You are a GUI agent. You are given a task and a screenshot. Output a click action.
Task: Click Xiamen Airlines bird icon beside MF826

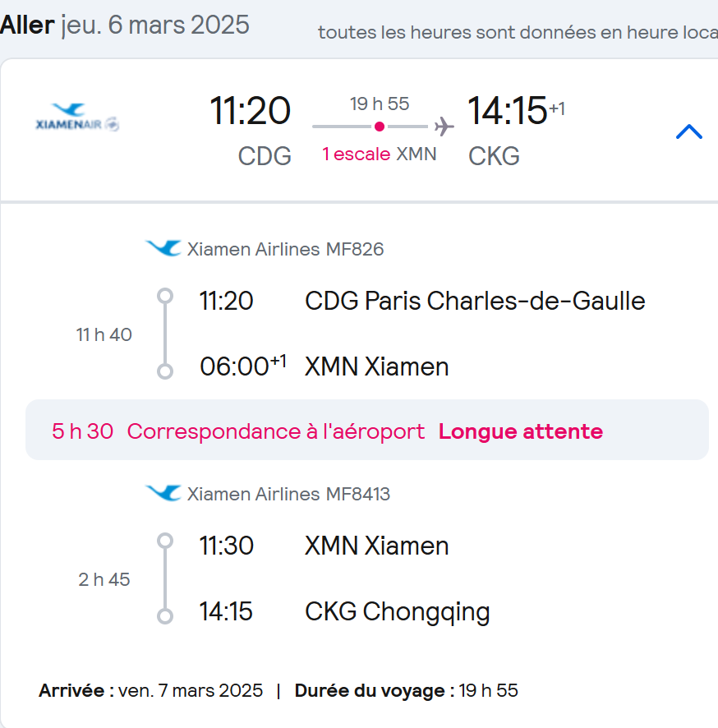click(163, 248)
